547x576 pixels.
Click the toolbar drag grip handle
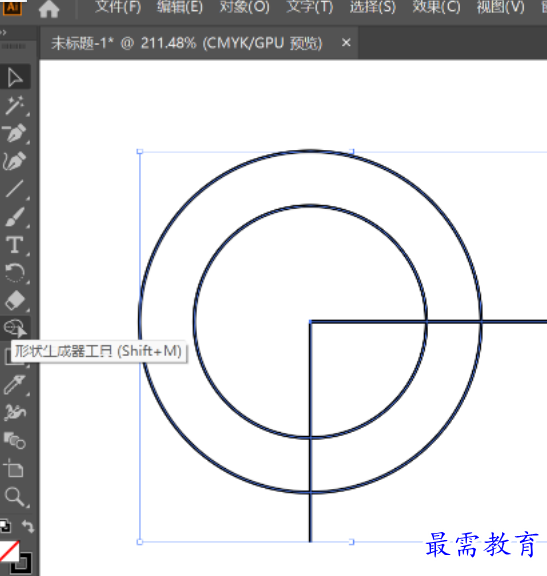click(14, 46)
